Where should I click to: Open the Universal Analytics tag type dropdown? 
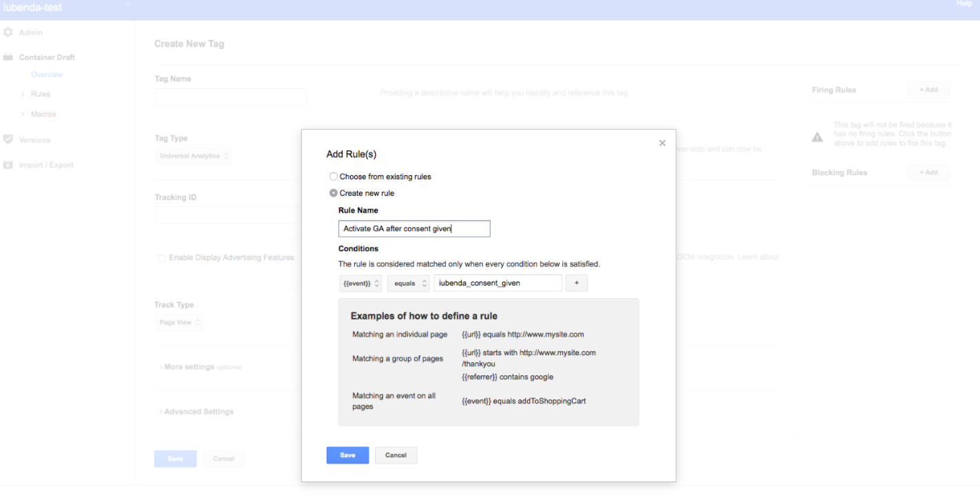(194, 156)
